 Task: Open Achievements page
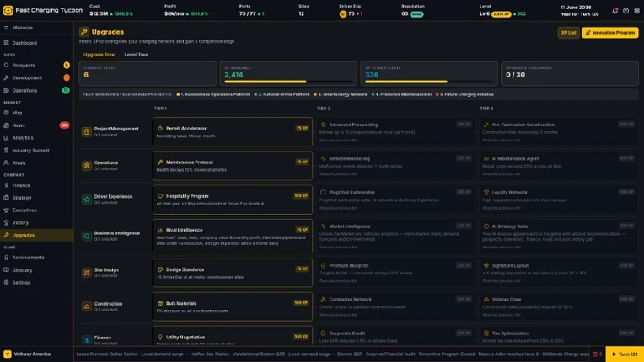point(36,258)
